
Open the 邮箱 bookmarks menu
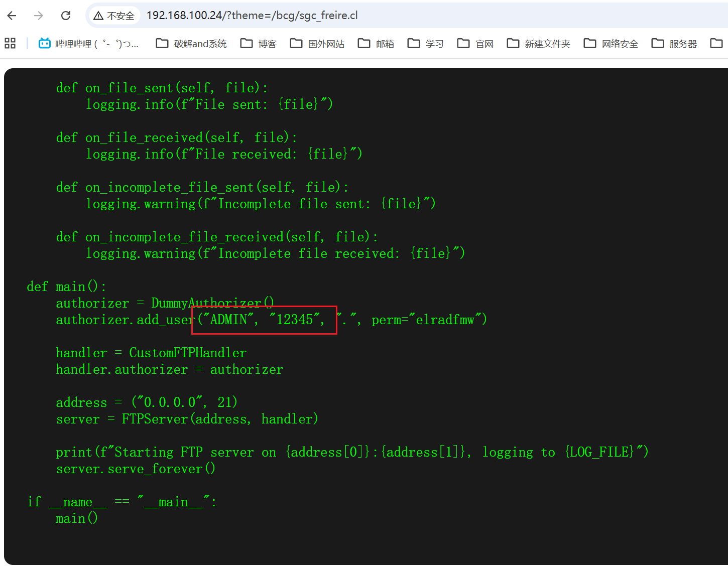coord(376,44)
